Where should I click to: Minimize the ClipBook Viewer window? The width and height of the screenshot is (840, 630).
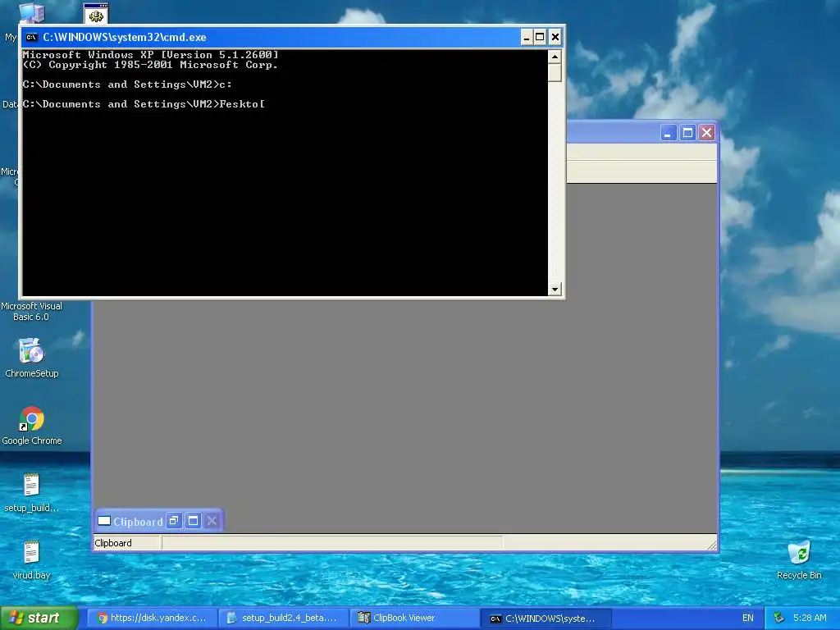click(668, 133)
